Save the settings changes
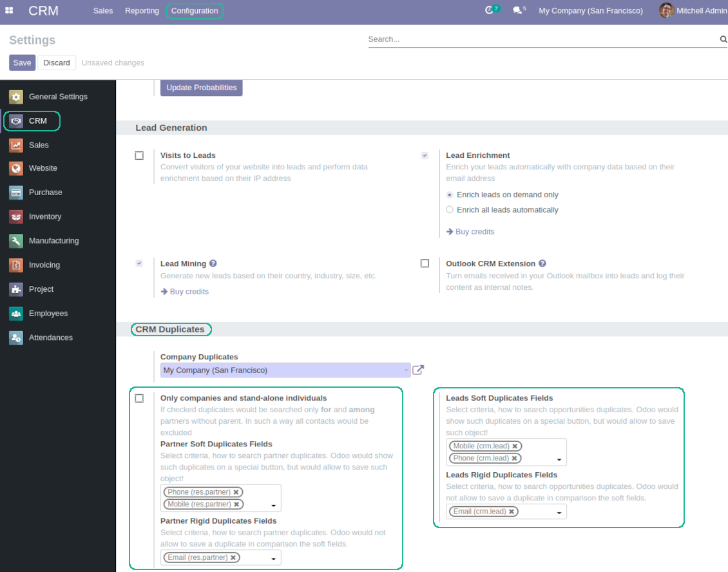Image resolution: width=728 pixels, height=572 pixels. pyautogui.click(x=23, y=62)
